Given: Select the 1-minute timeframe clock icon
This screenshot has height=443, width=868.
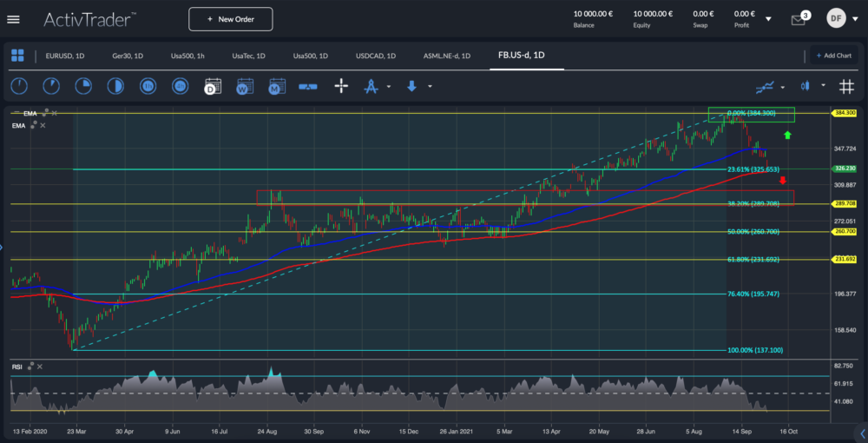Looking at the screenshot, I should point(19,86).
